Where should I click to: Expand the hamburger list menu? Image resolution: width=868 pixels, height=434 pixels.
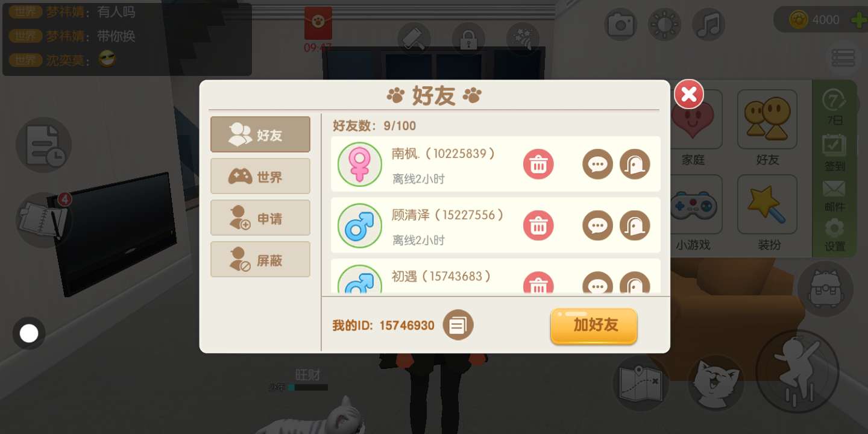pos(843,58)
